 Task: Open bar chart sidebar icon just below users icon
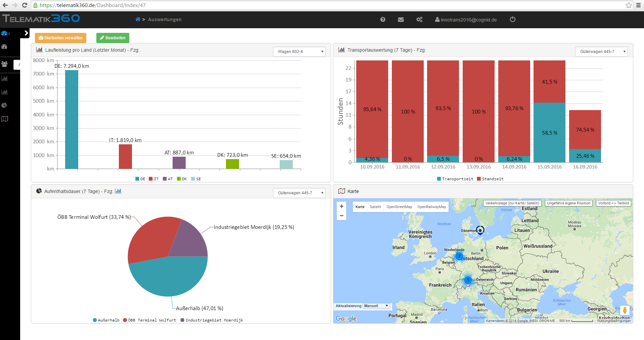point(4,79)
